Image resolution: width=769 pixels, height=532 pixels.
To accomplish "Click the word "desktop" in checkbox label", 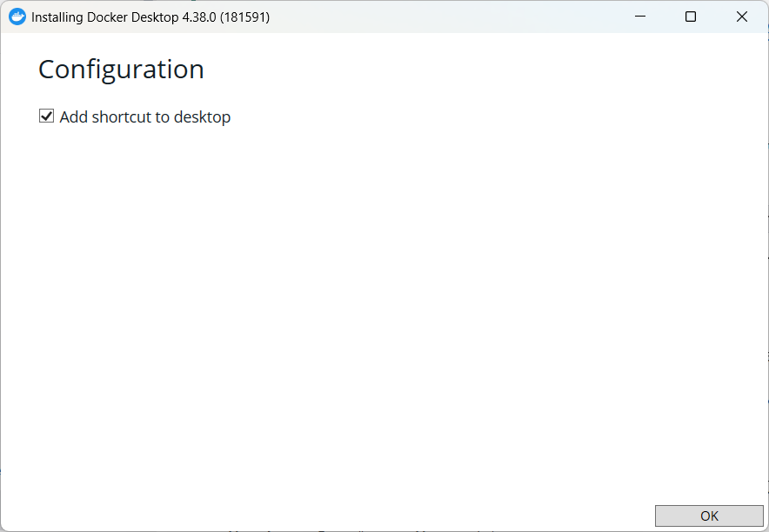I will 202,117.
